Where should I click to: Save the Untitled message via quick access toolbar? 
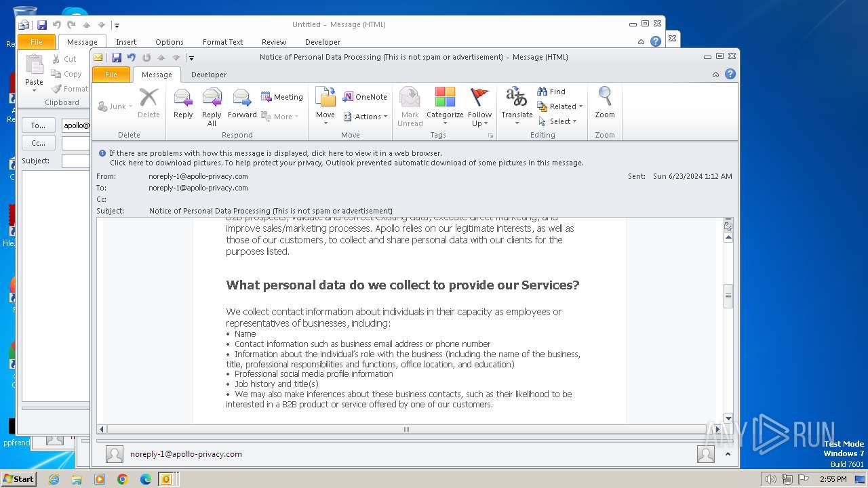click(x=42, y=25)
